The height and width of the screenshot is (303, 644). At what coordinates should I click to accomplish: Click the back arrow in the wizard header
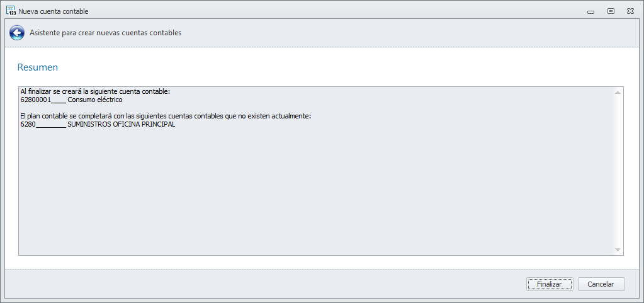[x=16, y=33]
